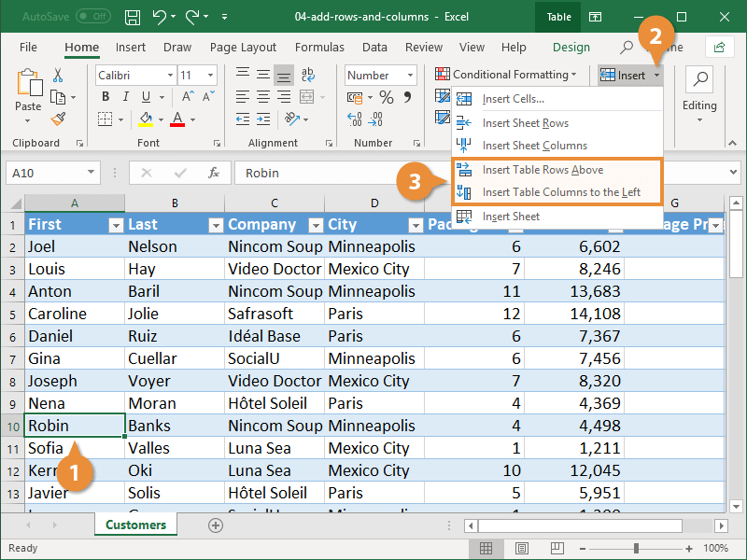Viewport: 747px width, 560px height.
Task: Choose Insert Table Columns to the Left
Action: [x=557, y=192]
